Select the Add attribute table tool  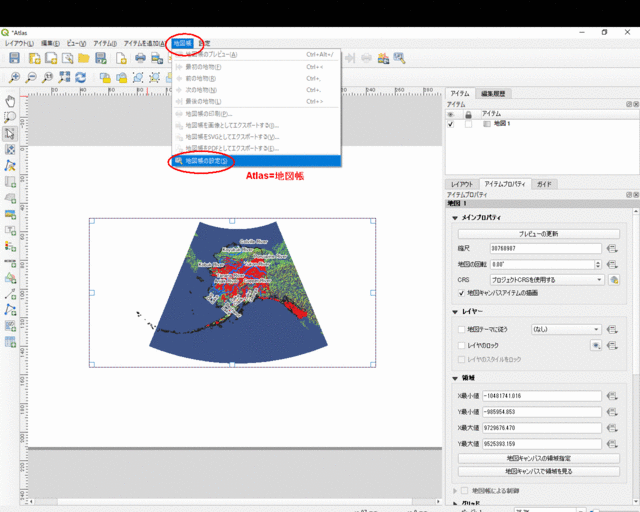click(10, 342)
